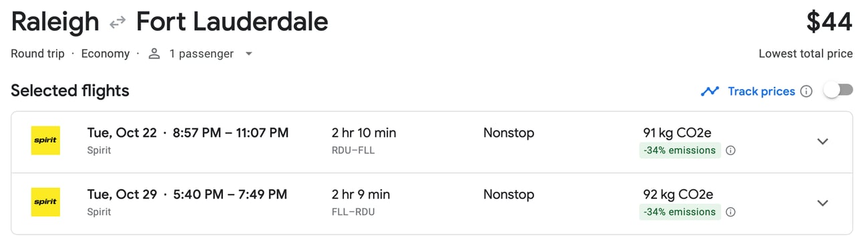Toggle the Track prices switch

pyautogui.click(x=838, y=90)
